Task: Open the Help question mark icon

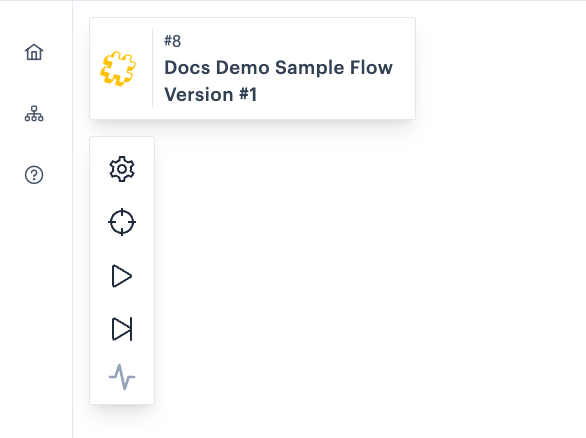Action: point(34,175)
